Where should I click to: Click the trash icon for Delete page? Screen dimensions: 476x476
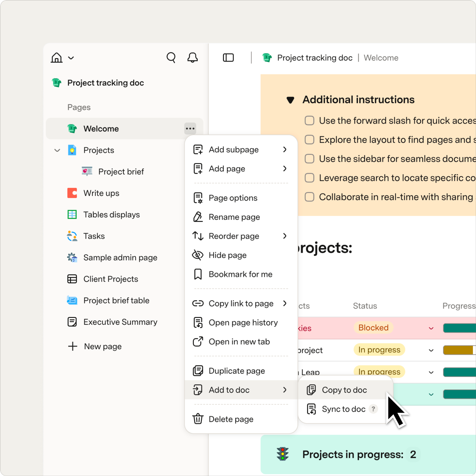[x=198, y=419]
